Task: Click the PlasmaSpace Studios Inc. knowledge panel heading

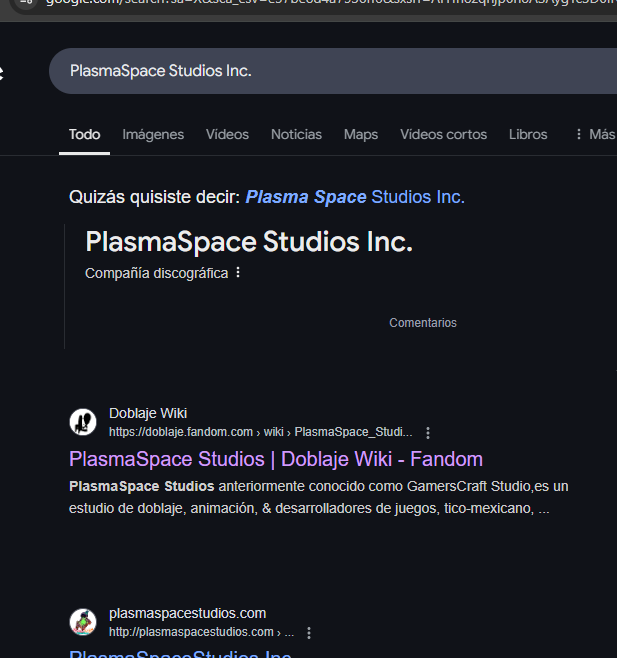Action: click(249, 242)
